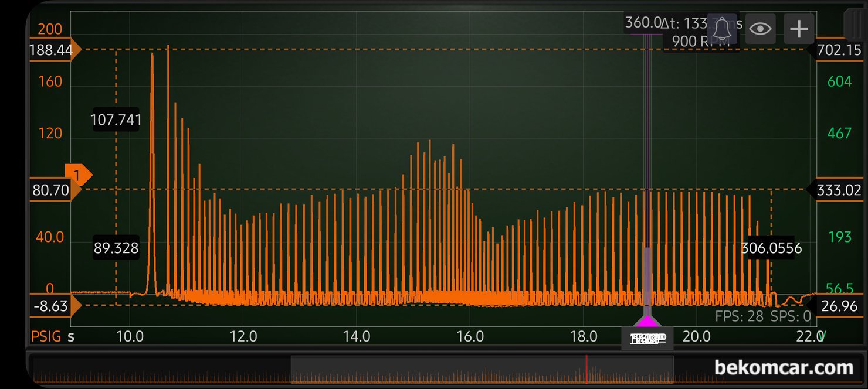
Task: Click the 107.741 measurement label
Action: [116, 120]
